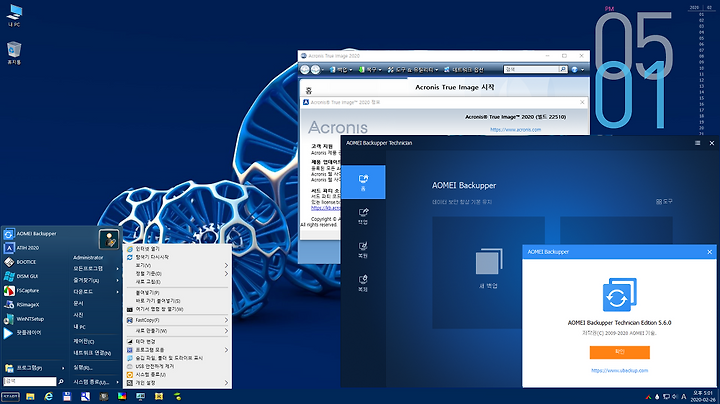Screen dimensions: 720x404
Task: Click Acronis forward navigation round button
Action: coord(315,70)
